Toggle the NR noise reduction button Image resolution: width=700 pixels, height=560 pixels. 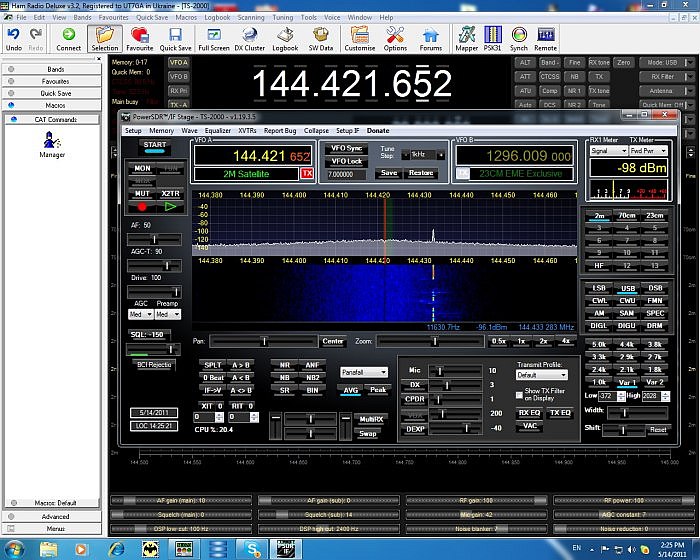point(284,365)
